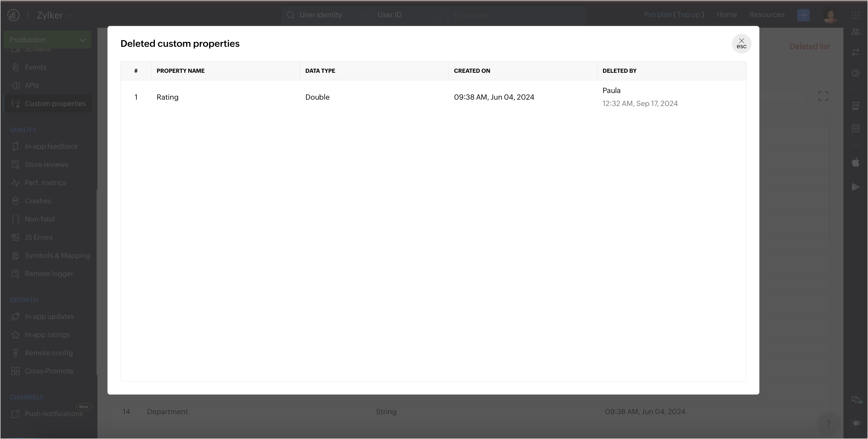Image resolution: width=868 pixels, height=439 pixels.
Task: Open the Zylker project dropdown
Action: point(54,16)
